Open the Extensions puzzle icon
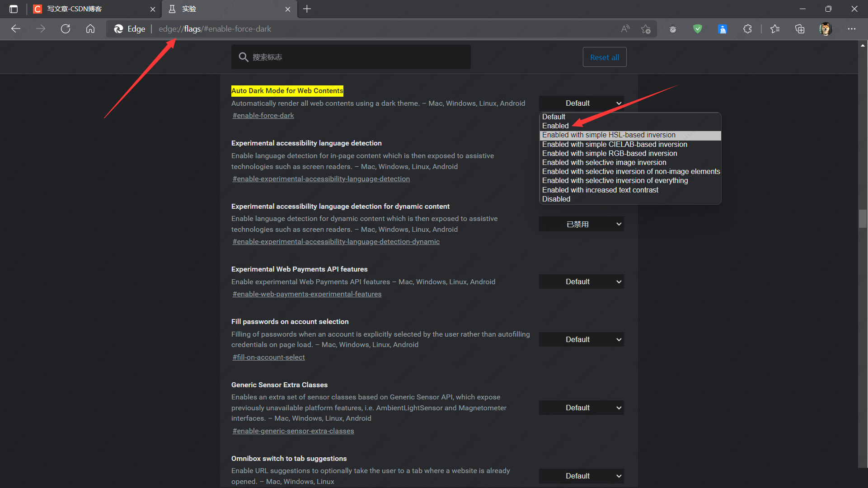The width and height of the screenshot is (868, 488). [747, 29]
